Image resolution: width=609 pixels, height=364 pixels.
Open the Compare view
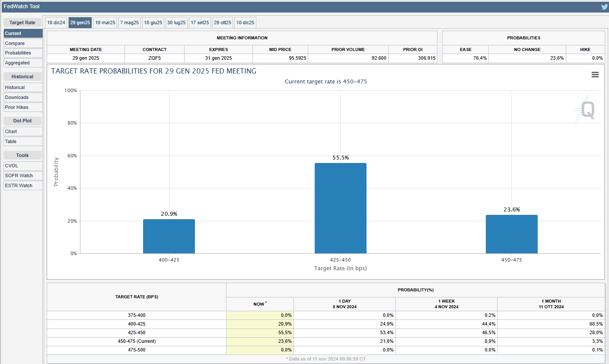pos(23,43)
